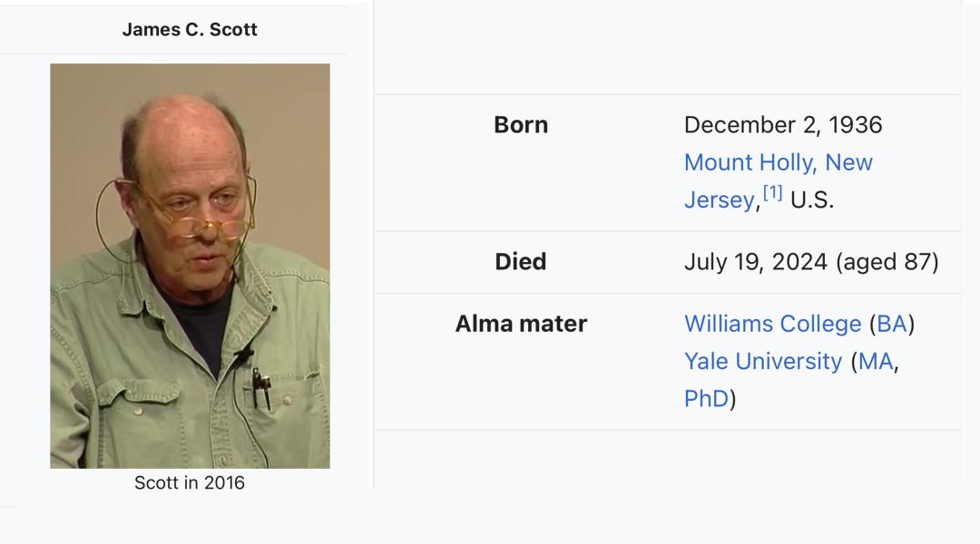Follow the PhD degree link
Image resolution: width=980 pixels, height=544 pixels.
706,399
